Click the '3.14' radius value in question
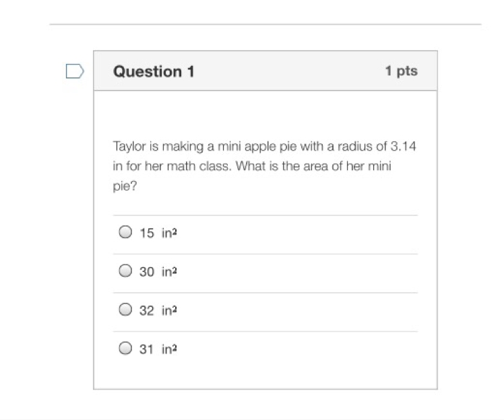This screenshot has height=420, width=504. click(x=403, y=147)
